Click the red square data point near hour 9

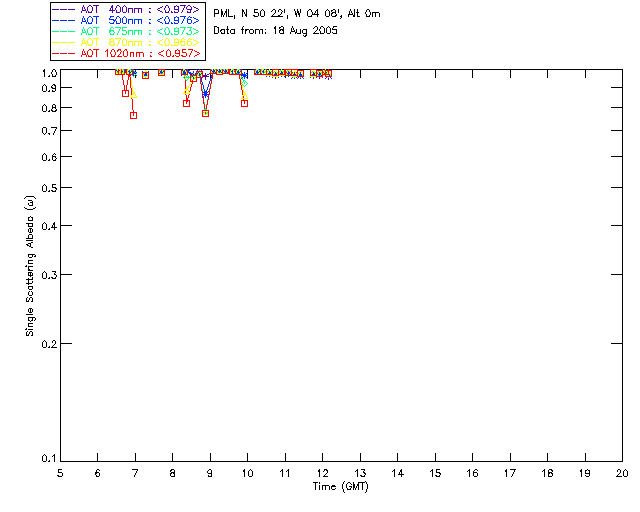(x=206, y=114)
